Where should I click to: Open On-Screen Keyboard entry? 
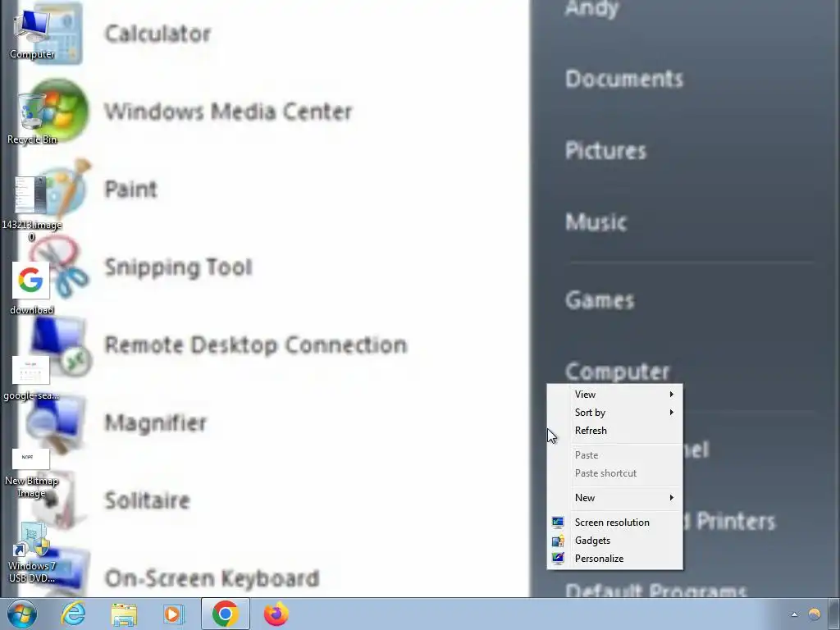(x=212, y=578)
